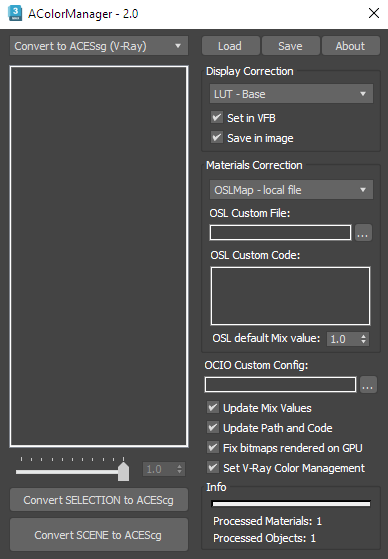Image resolution: width=388 pixels, height=559 pixels.
Task: Click the materials list box
Action: tap(99, 256)
